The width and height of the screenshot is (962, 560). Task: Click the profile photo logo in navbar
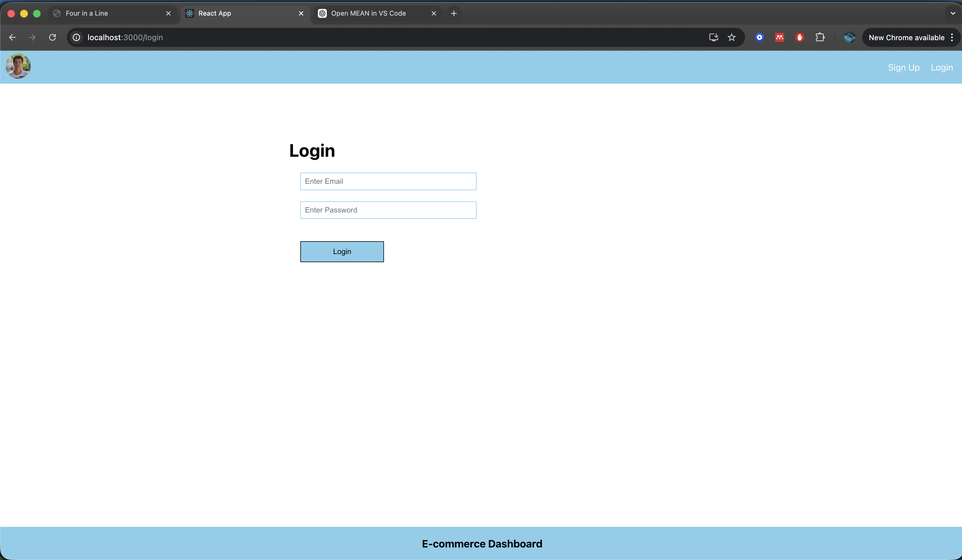point(18,66)
